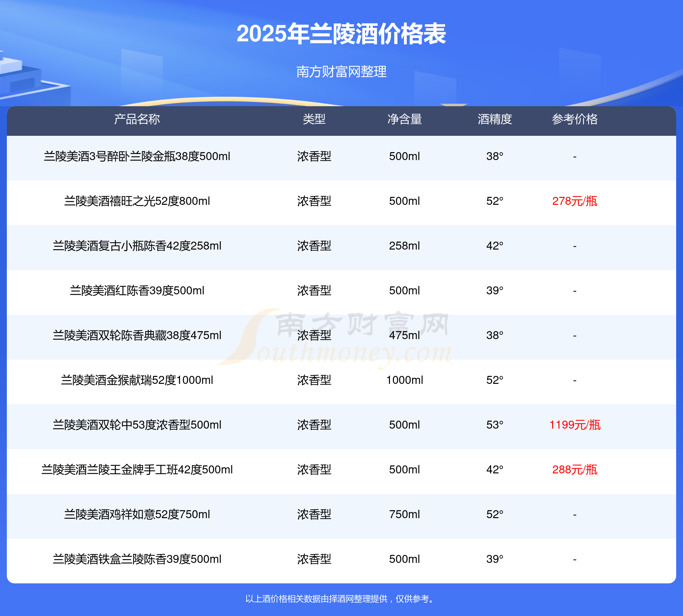Click 52° in the 鸡祥如意 row
This screenshot has height=616, width=683.
coord(495,514)
